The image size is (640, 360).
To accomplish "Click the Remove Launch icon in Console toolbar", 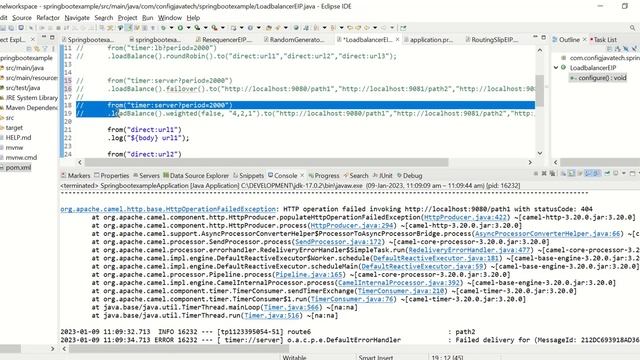I will (544, 173).
